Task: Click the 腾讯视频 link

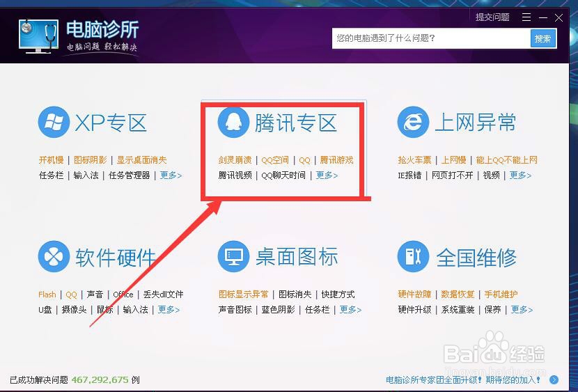Action: point(235,175)
